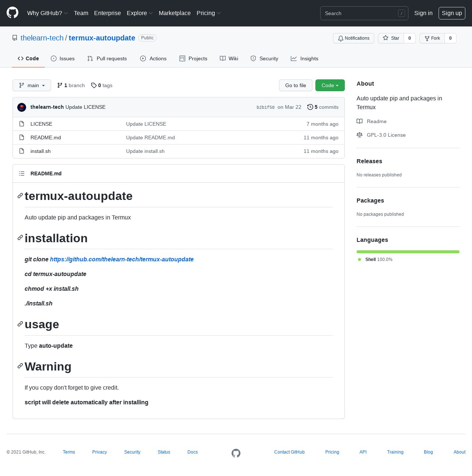Switch to the Pull requests tab
This screenshot has width=472, height=476.
tap(107, 58)
